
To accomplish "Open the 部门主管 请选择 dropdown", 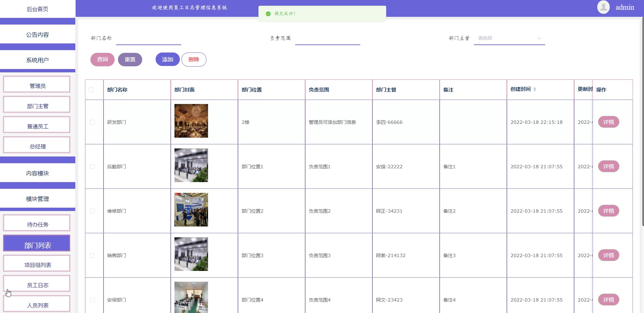I will tap(509, 38).
